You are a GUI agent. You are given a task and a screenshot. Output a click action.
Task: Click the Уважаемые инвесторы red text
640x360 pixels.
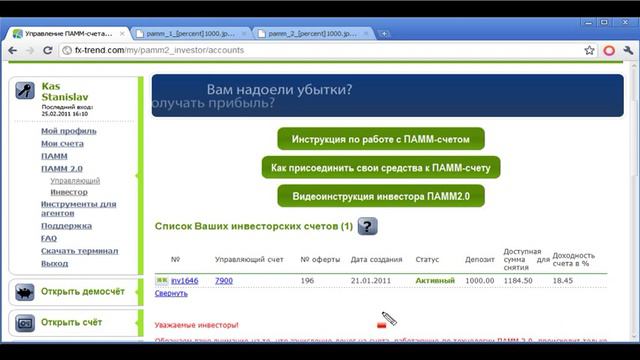196,325
